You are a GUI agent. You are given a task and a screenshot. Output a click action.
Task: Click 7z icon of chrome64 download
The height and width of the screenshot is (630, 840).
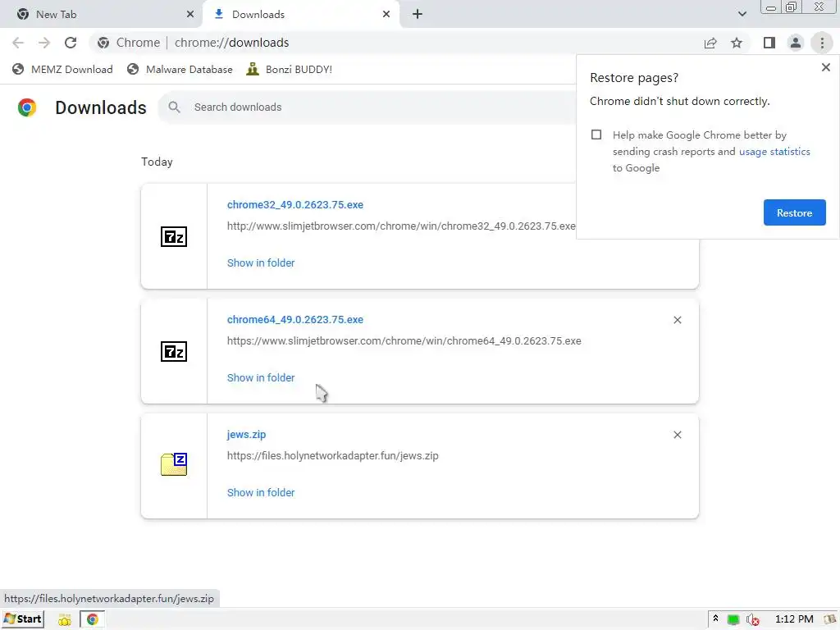point(174,352)
